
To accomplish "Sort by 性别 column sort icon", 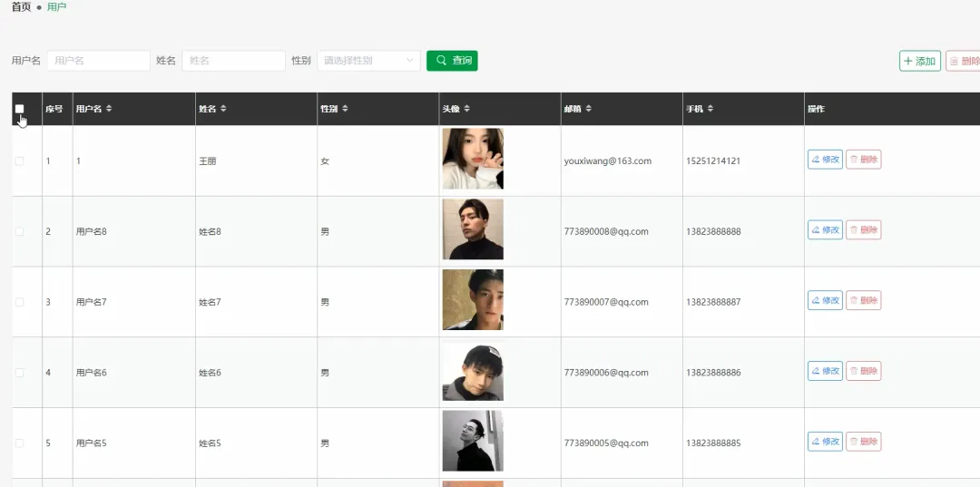I will coord(345,109).
